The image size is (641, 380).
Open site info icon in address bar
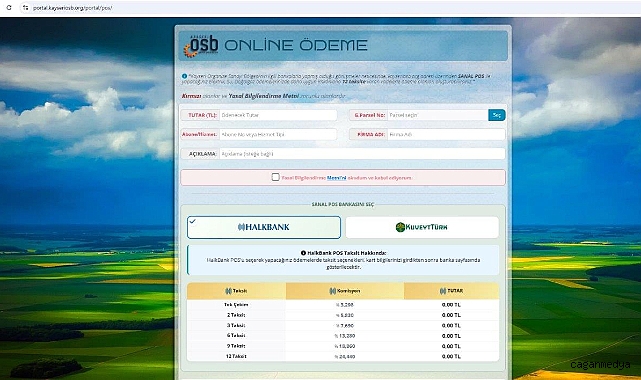coord(25,7)
